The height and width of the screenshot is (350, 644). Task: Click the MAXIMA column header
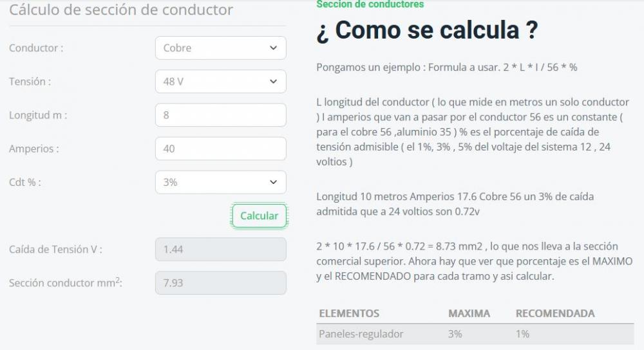click(469, 313)
